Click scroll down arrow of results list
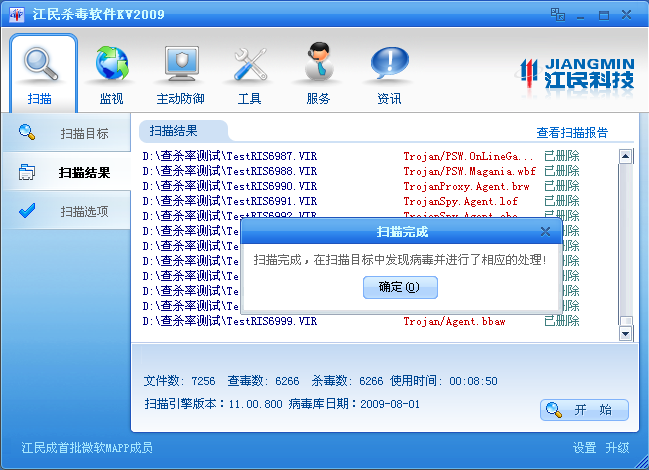 (625, 333)
